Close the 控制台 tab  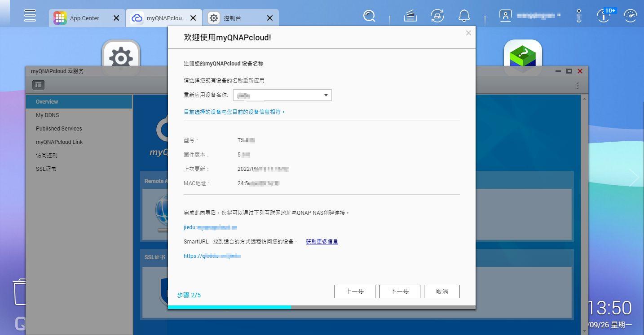point(270,18)
